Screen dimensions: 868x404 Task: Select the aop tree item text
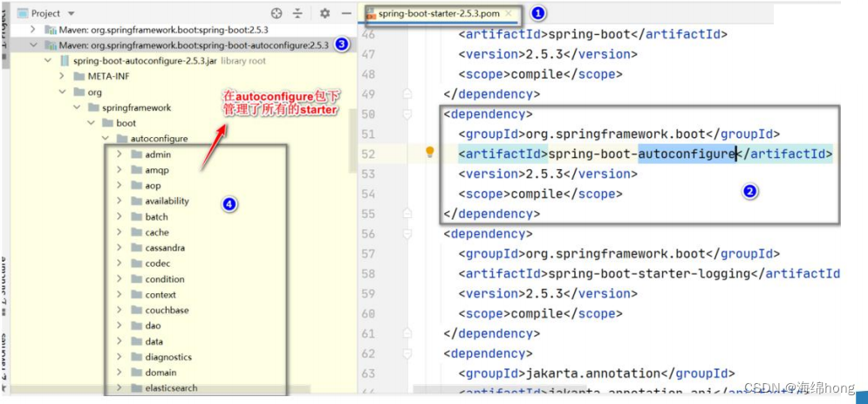(153, 185)
